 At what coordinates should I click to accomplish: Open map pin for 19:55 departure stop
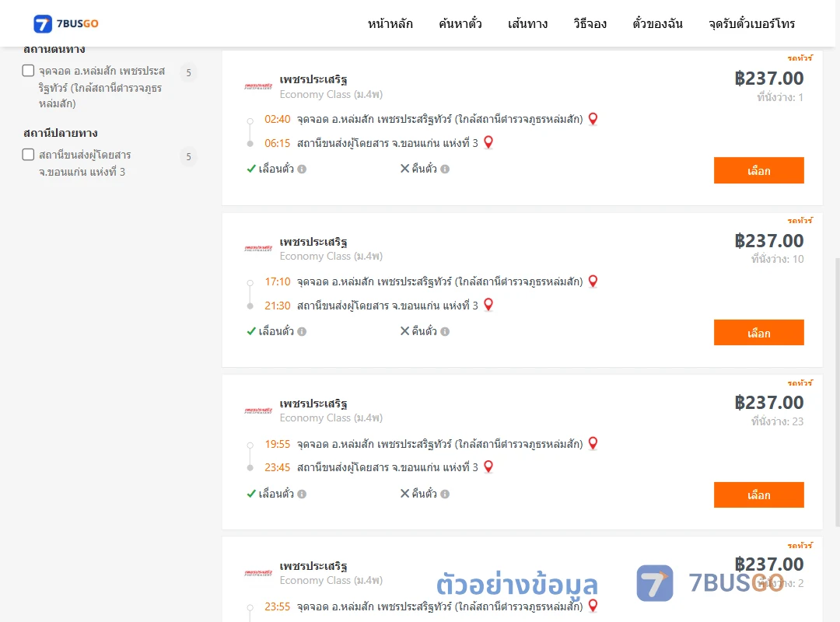[593, 444]
